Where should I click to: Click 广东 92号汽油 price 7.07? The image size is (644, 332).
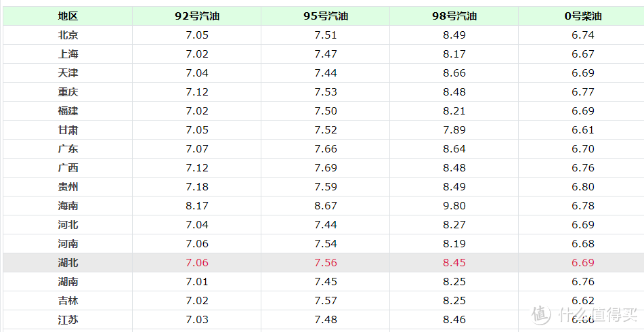click(x=197, y=149)
